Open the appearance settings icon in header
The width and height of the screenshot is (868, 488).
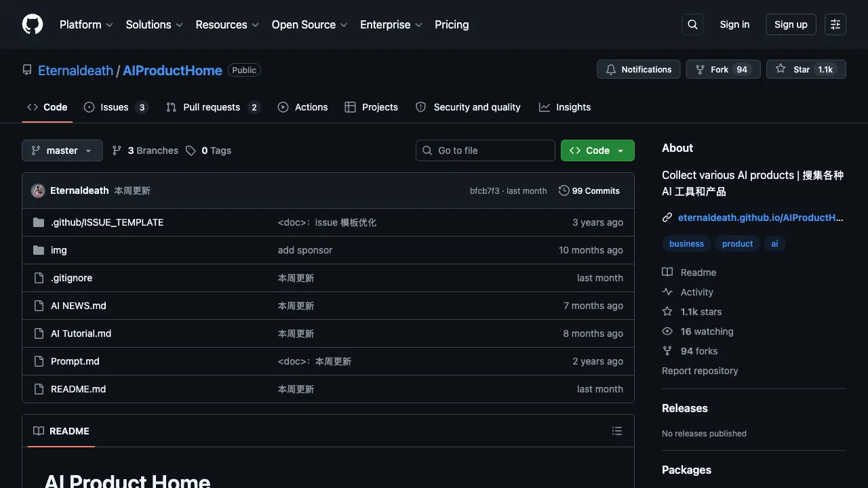pyautogui.click(x=835, y=24)
